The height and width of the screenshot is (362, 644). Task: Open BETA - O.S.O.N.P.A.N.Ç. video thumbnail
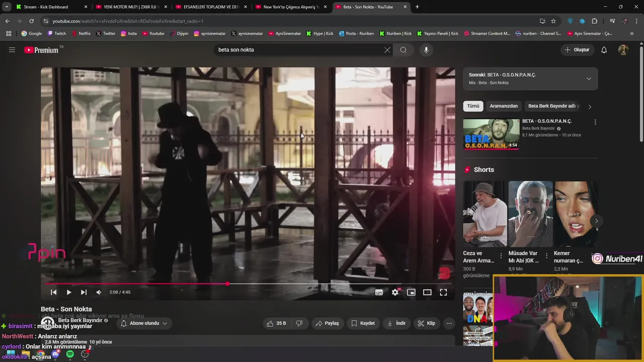click(x=491, y=134)
